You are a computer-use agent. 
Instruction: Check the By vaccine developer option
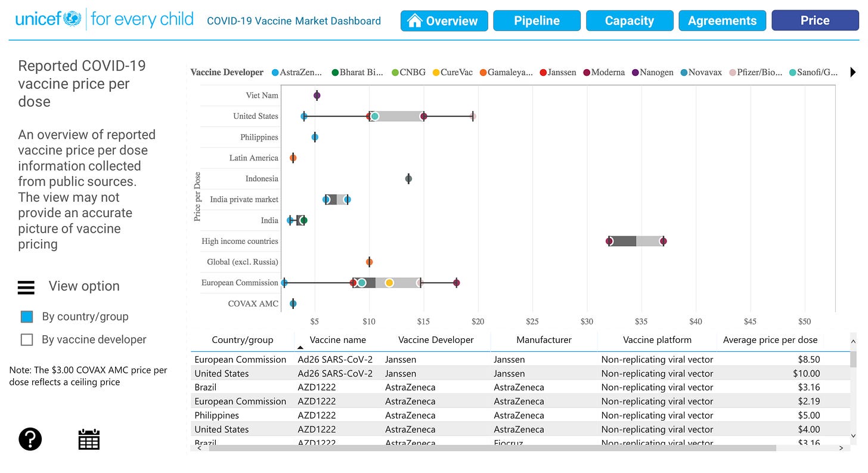pos(27,340)
